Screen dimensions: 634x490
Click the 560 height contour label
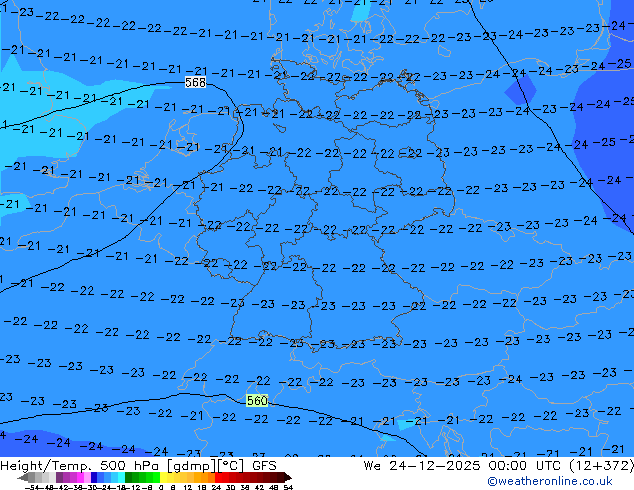[x=257, y=401]
